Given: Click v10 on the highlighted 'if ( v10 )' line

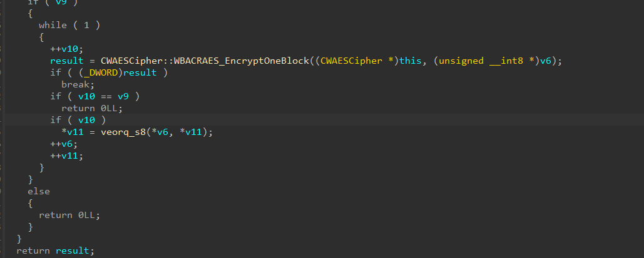Looking at the screenshot, I should (x=86, y=120).
